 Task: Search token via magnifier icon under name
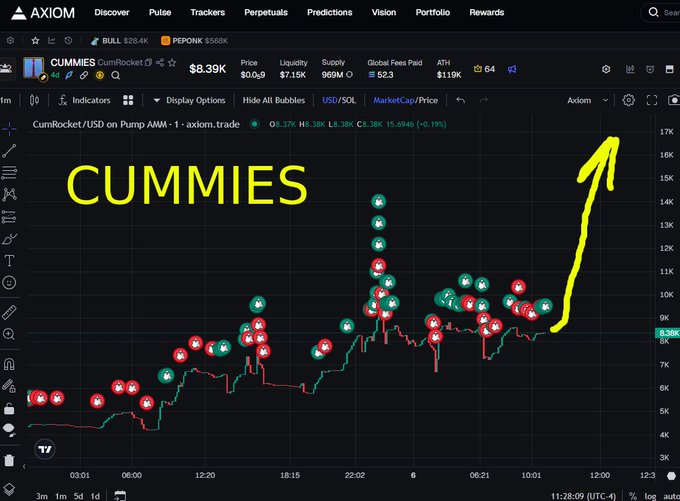(115, 75)
